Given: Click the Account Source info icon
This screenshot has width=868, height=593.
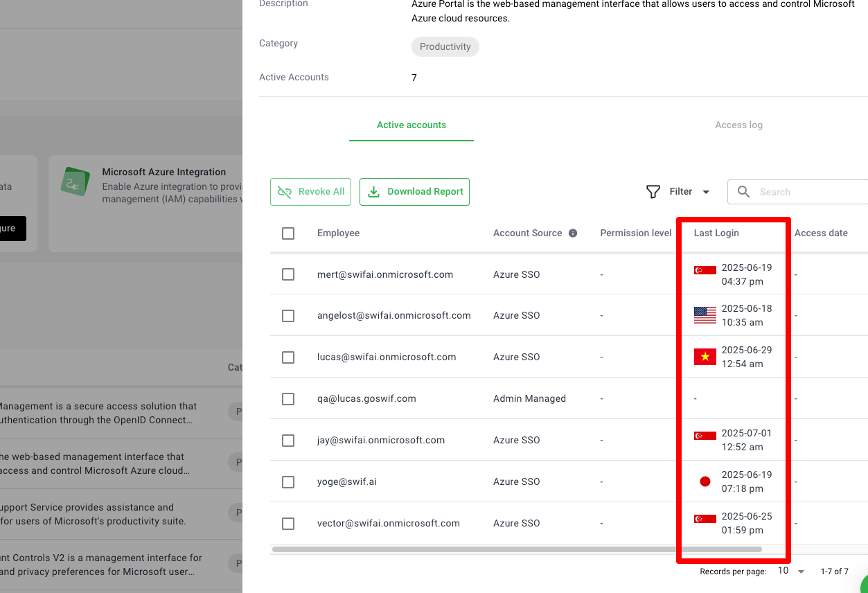Looking at the screenshot, I should 573,233.
